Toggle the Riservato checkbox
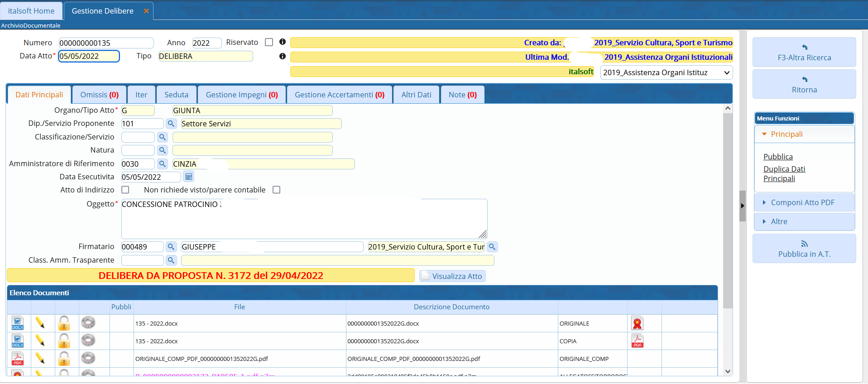Image resolution: width=868 pixels, height=384 pixels. [269, 42]
